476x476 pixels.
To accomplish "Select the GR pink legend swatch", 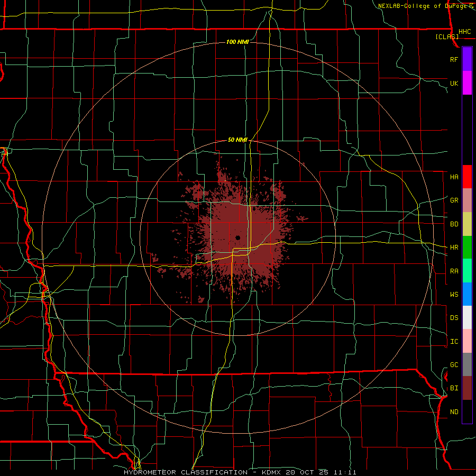I will point(467,200).
